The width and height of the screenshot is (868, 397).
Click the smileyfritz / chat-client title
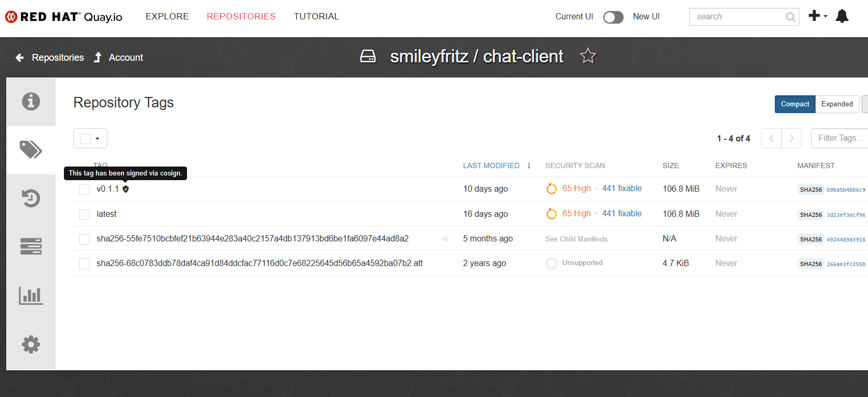[477, 56]
